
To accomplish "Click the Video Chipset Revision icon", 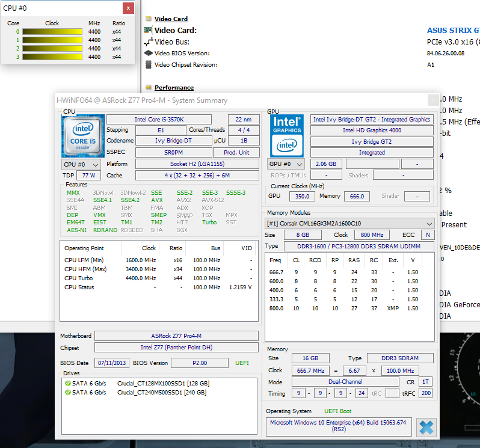I will pyautogui.click(x=149, y=64).
